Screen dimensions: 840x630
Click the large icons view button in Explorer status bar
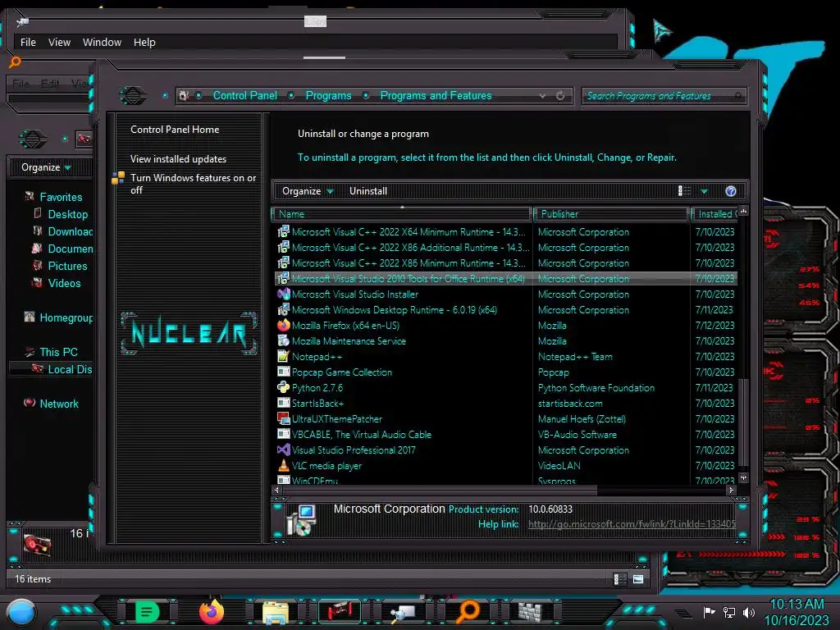[x=638, y=579]
